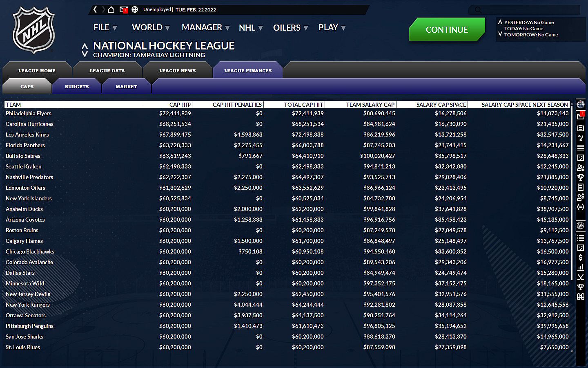Expand the MANAGER dropdown menu
The image size is (588, 368).
[206, 27]
